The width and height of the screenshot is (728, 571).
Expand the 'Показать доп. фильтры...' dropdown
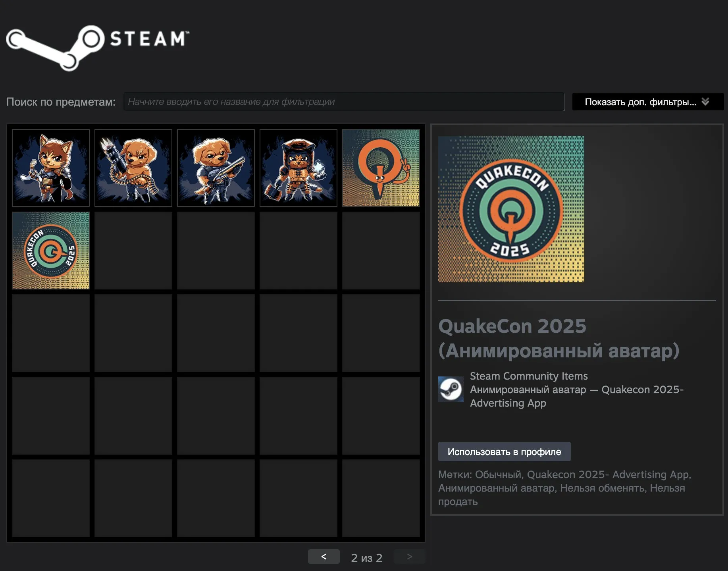pos(648,102)
